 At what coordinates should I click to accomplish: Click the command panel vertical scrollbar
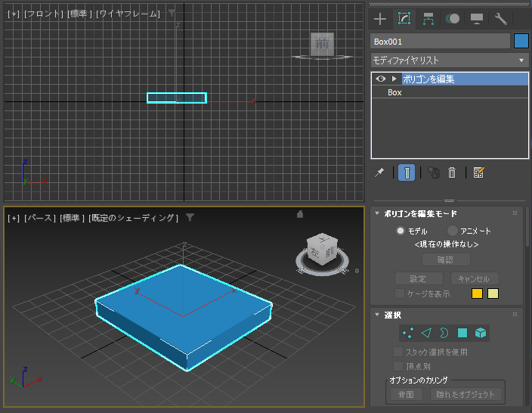tap(527, 227)
